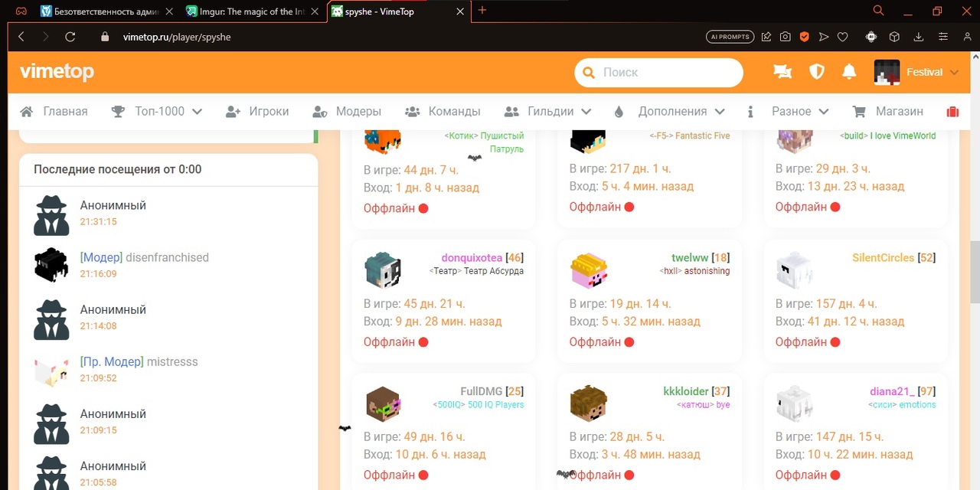
Task: Click the browser snapshot camera icon
Action: click(x=785, y=37)
